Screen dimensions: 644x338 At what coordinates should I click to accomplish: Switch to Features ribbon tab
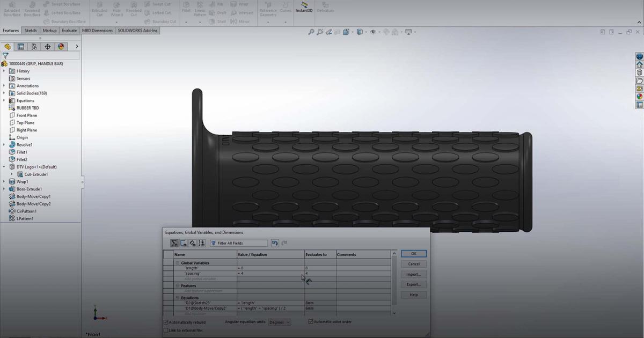coord(11,31)
